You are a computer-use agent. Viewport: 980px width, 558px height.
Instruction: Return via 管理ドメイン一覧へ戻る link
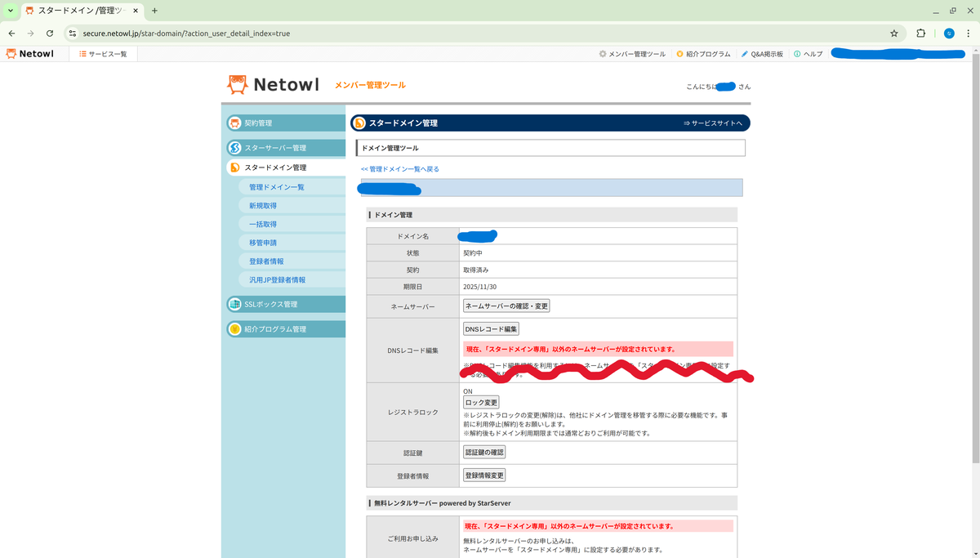(400, 169)
